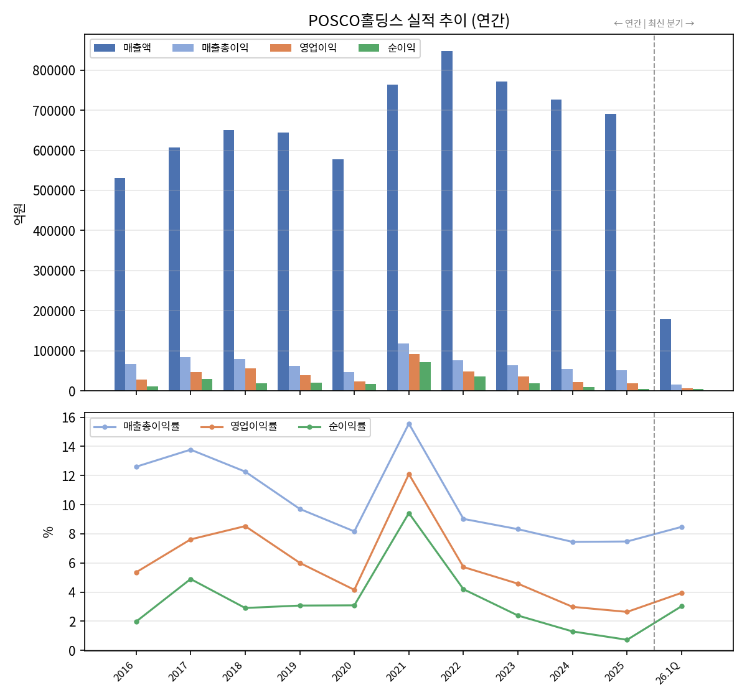
Task: Click the 2021 peak point on 영업이익률 line
Action: click(x=409, y=475)
